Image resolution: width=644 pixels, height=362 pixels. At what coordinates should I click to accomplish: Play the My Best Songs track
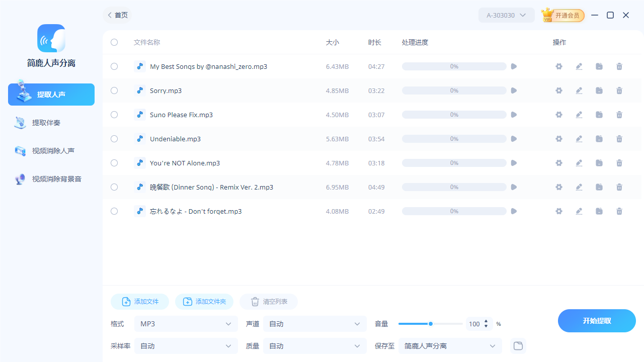(514, 66)
